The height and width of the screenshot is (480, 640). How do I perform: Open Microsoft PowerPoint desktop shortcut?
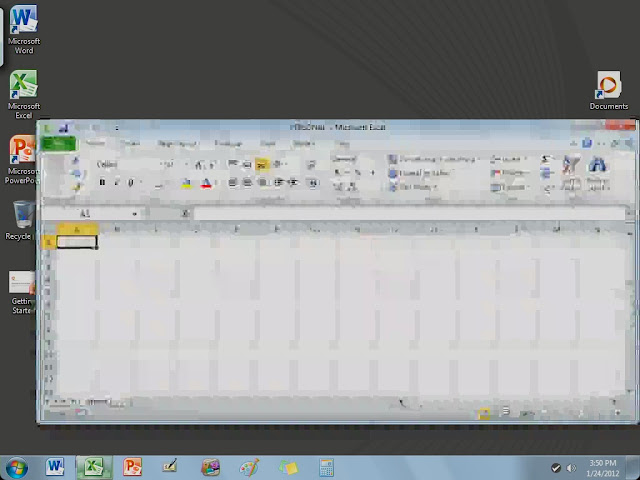tap(21, 160)
